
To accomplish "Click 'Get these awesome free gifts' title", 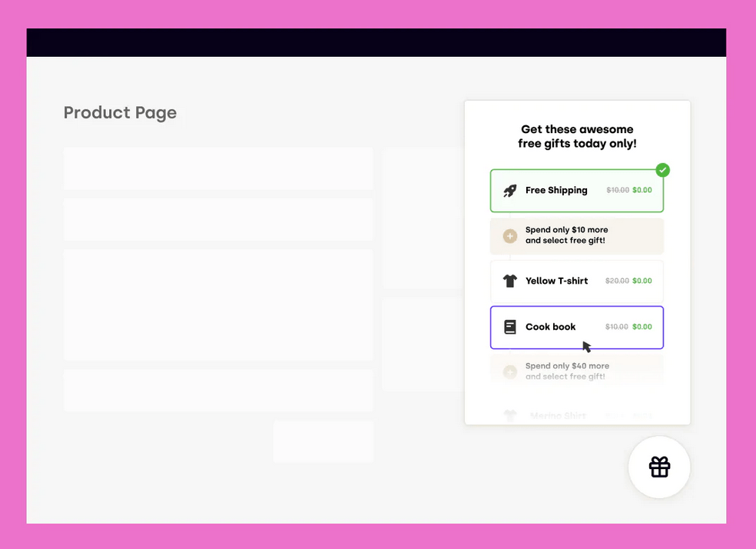I will click(x=577, y=136).
